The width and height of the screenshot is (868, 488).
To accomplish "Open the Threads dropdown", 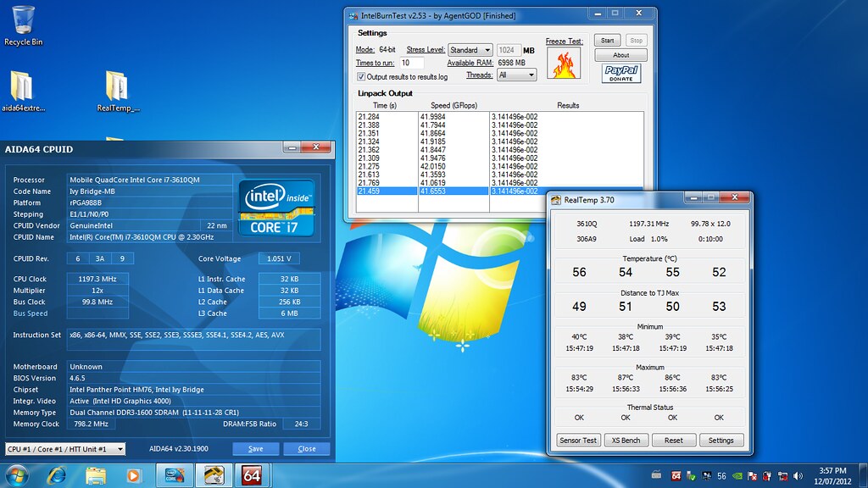I will pyautogui.click(x=517, y=75).
